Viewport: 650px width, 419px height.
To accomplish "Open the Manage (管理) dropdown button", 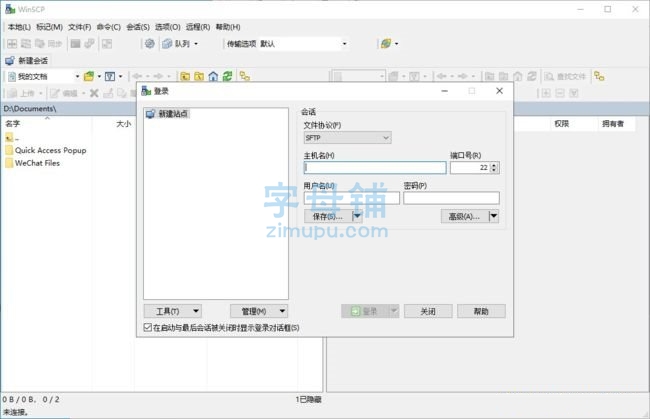I will (x=259, y=311).
